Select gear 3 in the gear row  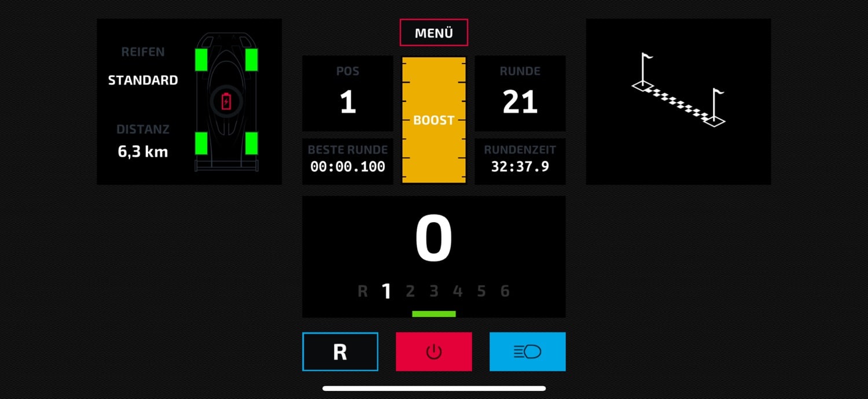pyautogui.click(x=433, y=291)
